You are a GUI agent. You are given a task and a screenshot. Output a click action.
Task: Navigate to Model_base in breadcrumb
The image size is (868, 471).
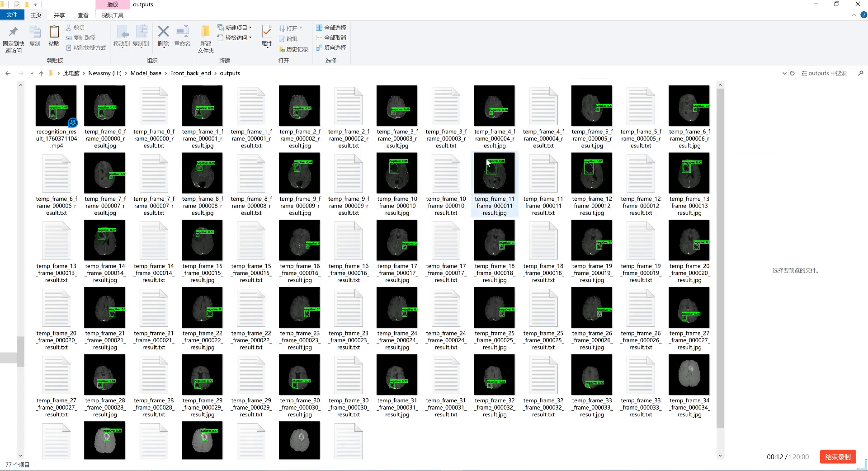146,73
